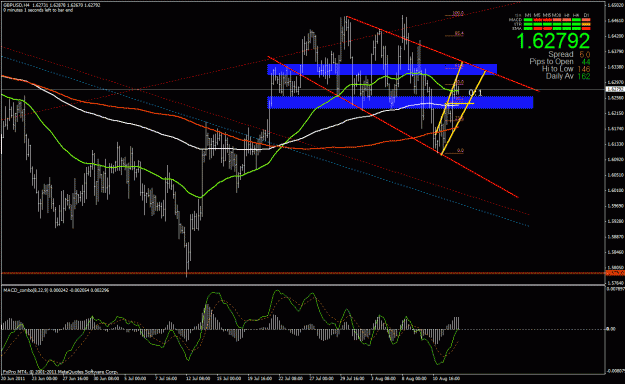Screen dimensions: 625x384
Task: Click the 20 Jun 2011 date label
Action: click(x=12, y=378)
